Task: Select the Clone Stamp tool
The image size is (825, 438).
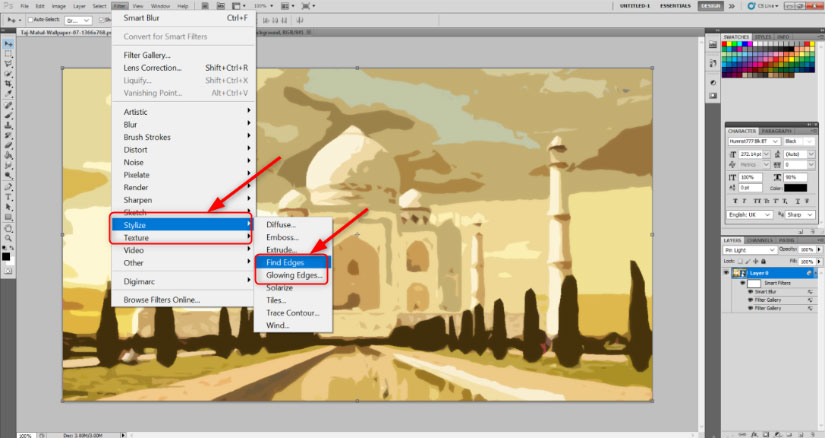Action: click(x=8, y=125)
